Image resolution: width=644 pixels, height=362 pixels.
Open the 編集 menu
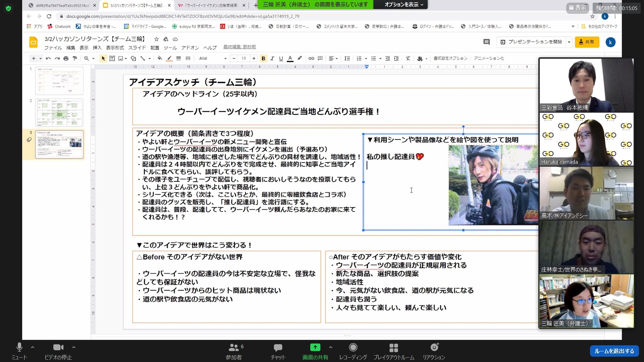click(71, 48)
